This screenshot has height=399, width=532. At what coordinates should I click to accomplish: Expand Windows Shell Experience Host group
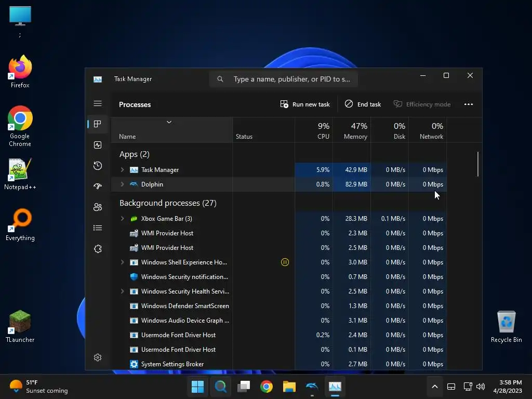pos(123,262)
